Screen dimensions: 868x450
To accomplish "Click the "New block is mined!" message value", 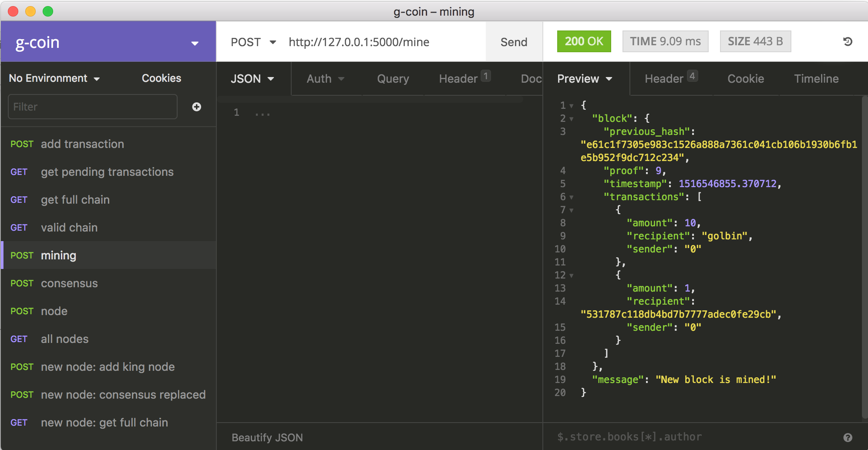I will [x=716, y=379].
